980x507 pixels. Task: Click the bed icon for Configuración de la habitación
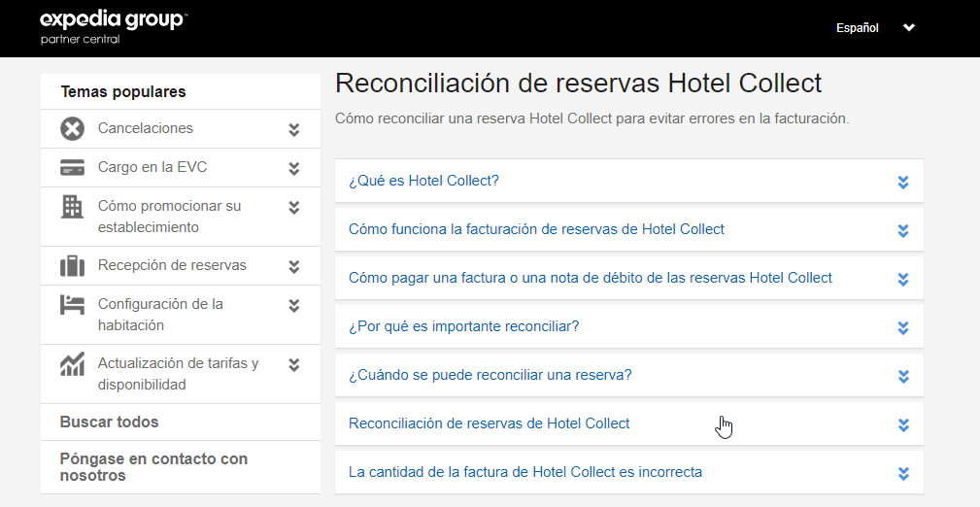[x=72, y=304]
